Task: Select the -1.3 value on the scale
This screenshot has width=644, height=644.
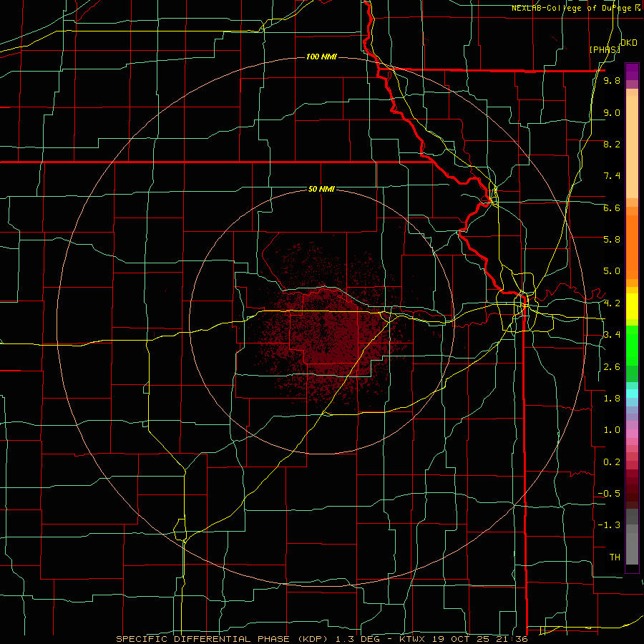Action: (x=609, y=525)
